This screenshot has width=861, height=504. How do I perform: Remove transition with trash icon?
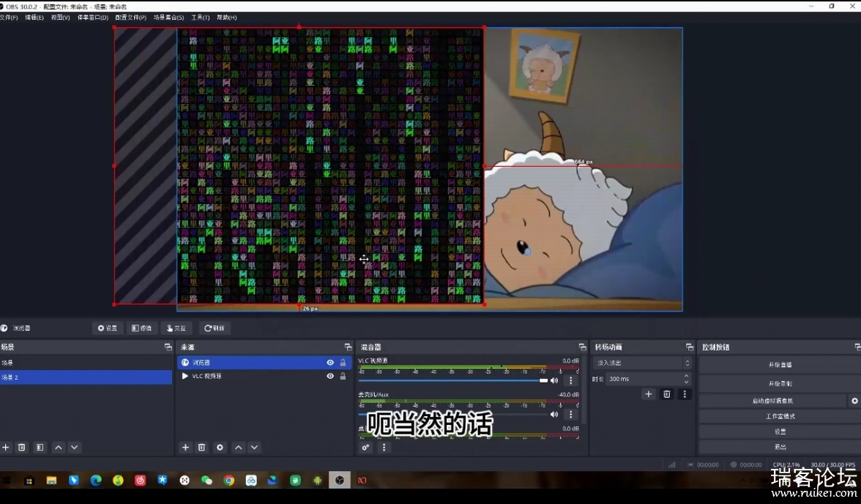pyautogui.click(x=666, y=394)
